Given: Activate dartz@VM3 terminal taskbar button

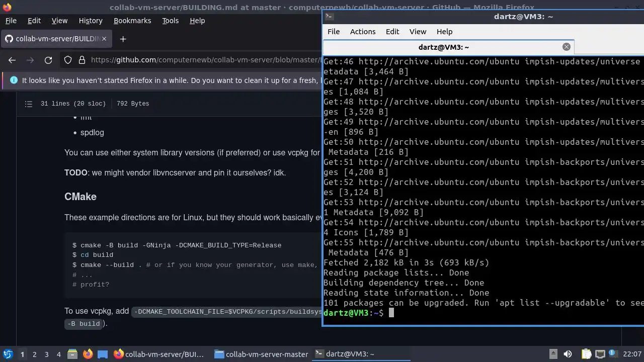Looking at the screenshot, I should coord(361,354).
